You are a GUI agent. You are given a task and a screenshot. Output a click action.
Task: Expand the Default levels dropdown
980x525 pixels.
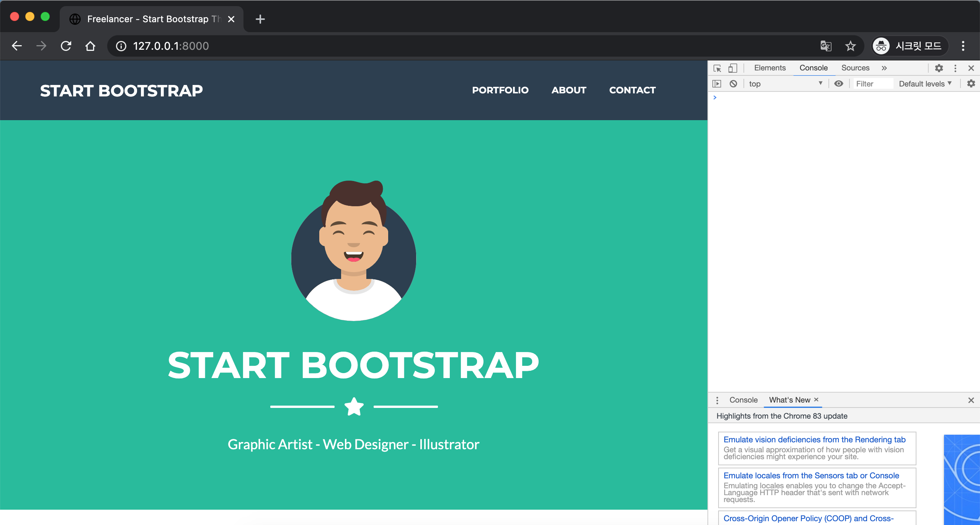pyautogui.click(x=925, y=84)
